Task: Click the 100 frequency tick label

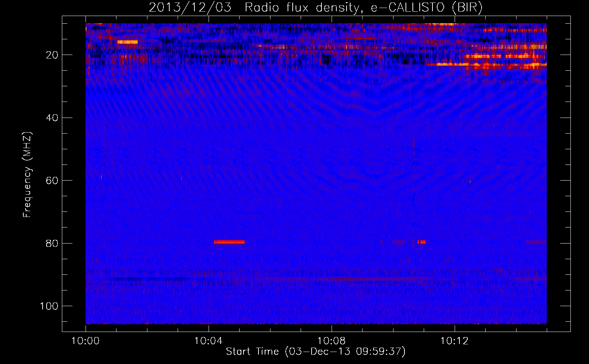Action: point(49,306)
